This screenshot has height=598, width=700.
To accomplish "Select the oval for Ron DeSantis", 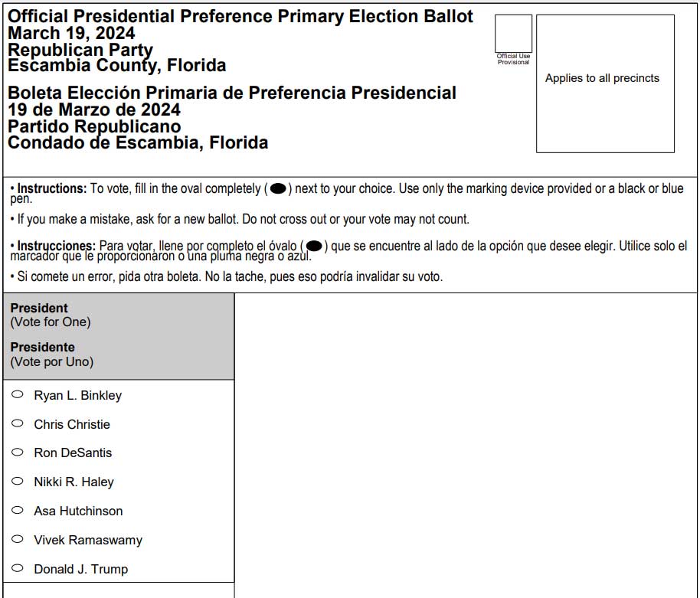I will 18,452.
